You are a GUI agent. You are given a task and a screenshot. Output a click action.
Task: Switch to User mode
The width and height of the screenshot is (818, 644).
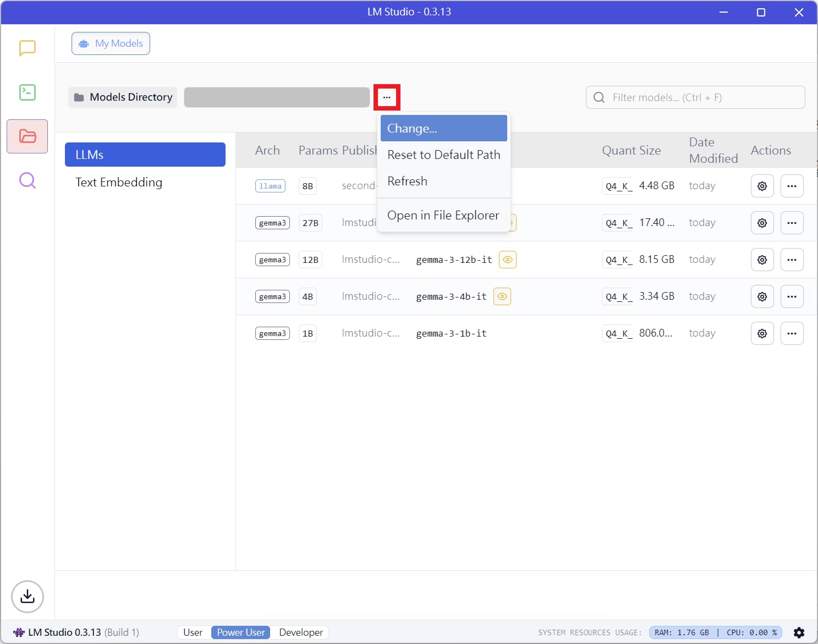193,632
